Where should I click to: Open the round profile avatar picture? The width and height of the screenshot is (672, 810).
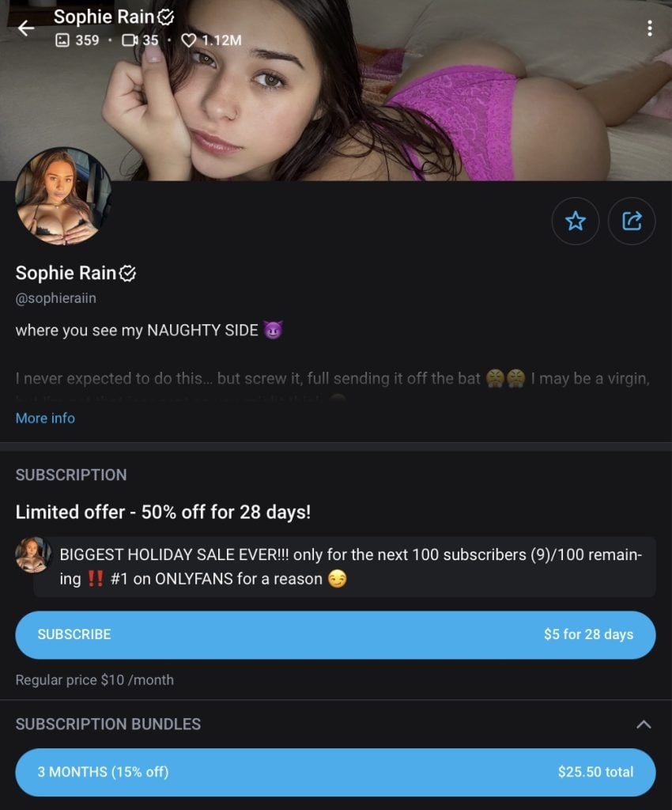[x=63, y=195]
